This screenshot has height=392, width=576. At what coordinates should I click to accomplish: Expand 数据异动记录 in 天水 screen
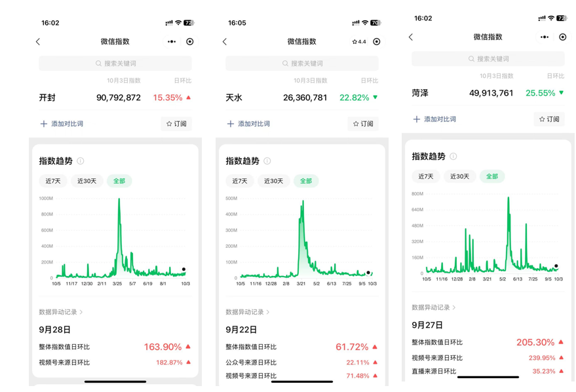click(x=248, y=312)
